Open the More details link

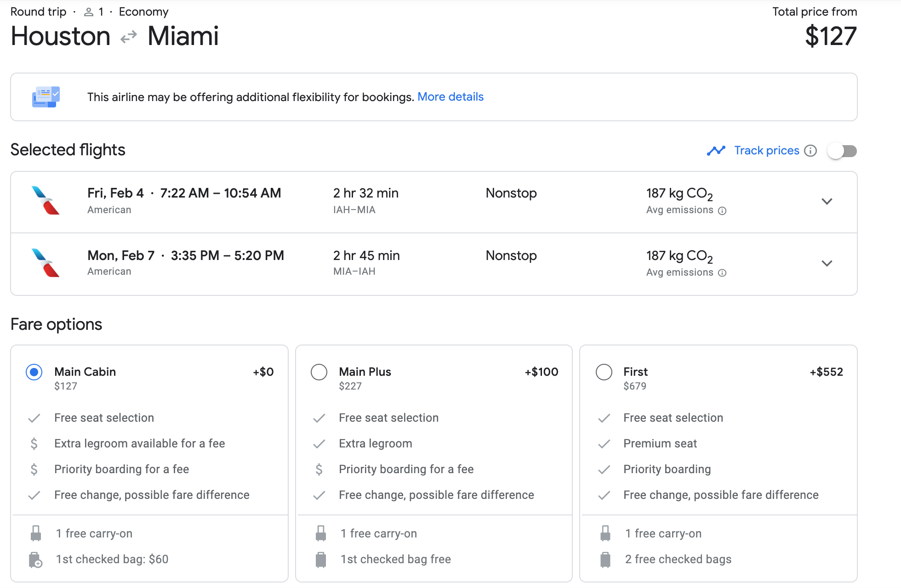click(x=450, y=97)
